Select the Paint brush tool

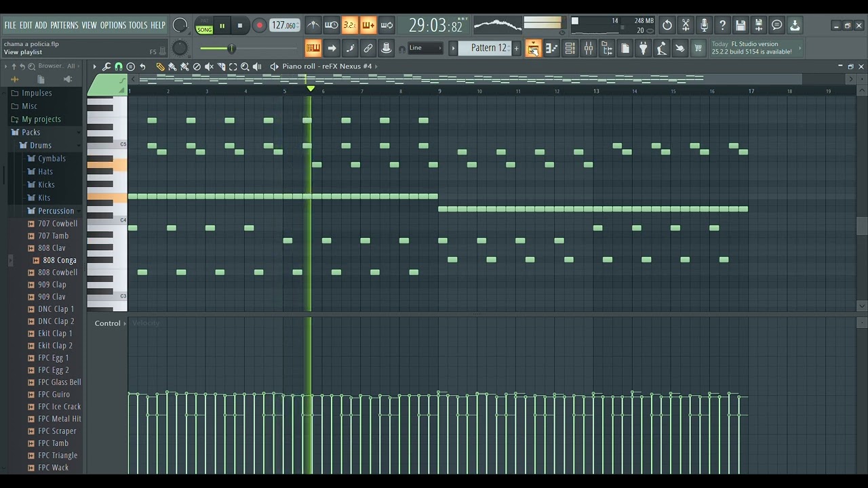point(172,66)
